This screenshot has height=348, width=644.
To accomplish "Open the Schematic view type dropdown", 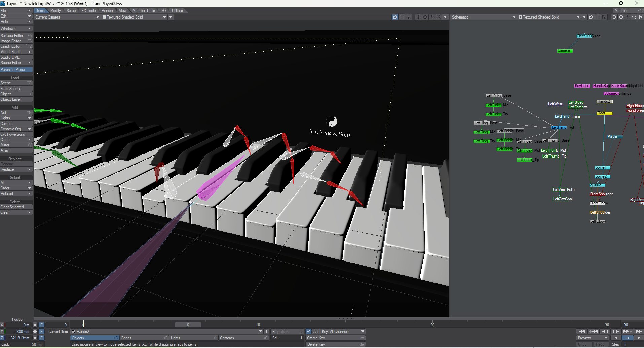I will 483,17.
